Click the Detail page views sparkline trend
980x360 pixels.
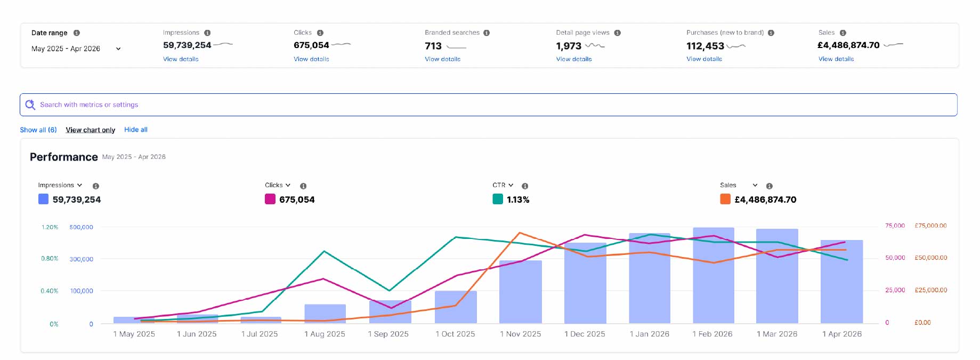pyautogui.click(x=595, y=46)
